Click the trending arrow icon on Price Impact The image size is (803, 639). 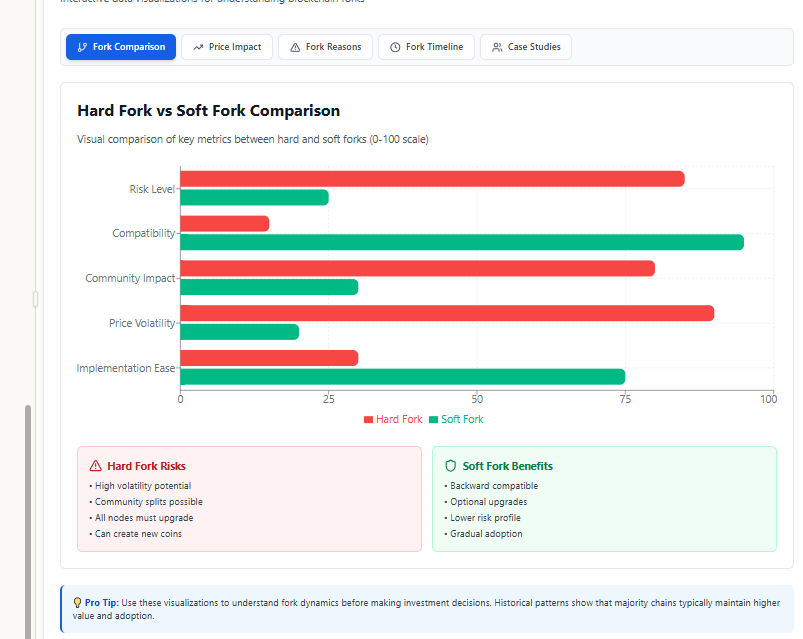click(198, 47)
